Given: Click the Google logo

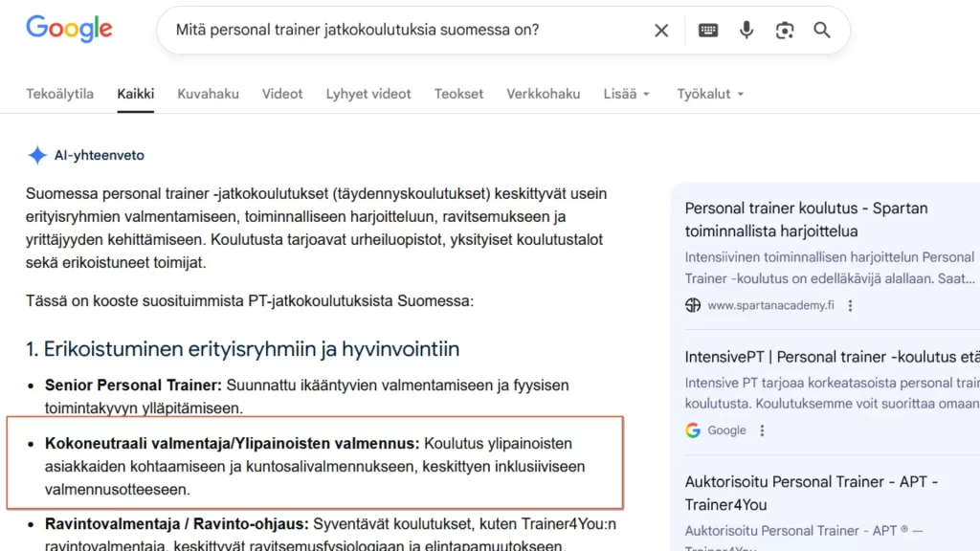Looking at the screenshot, I should 69,30.
